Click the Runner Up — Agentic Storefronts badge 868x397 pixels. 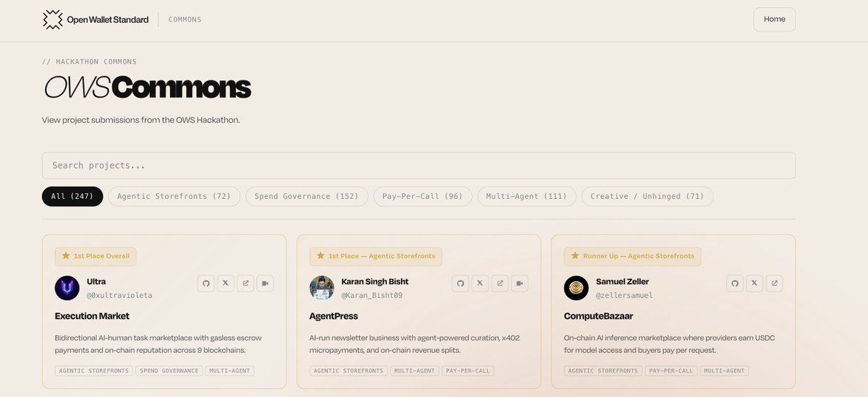pos(633,256)
